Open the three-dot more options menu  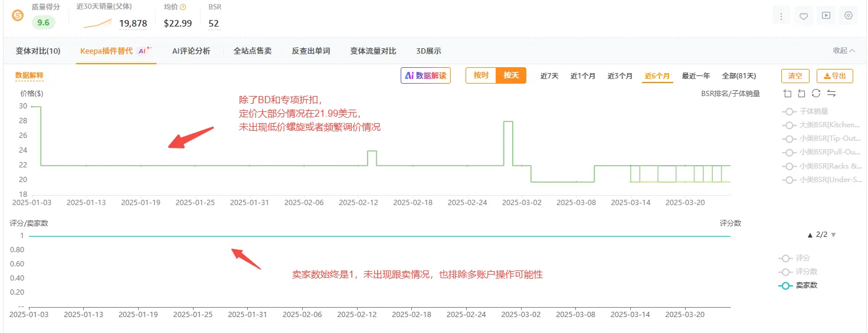781,16
